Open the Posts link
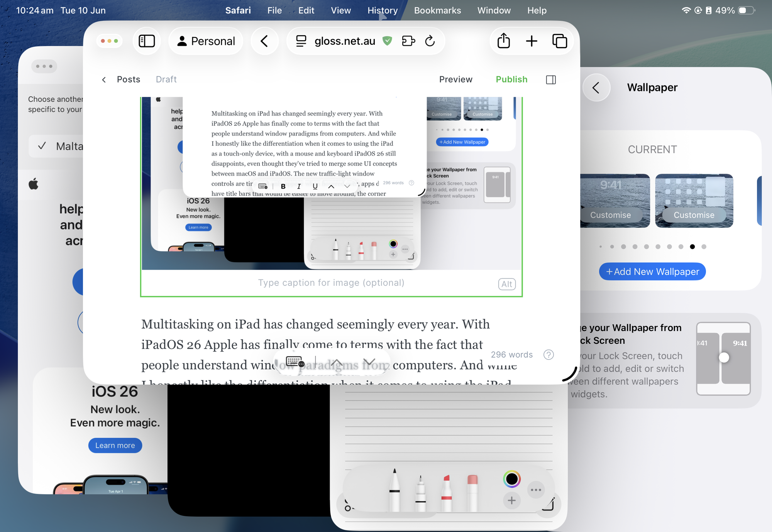772x532 pixels. (x=129, y=79)
